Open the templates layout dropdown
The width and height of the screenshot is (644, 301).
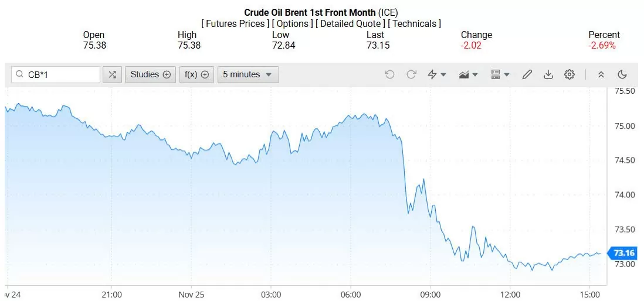pos(500,74)
